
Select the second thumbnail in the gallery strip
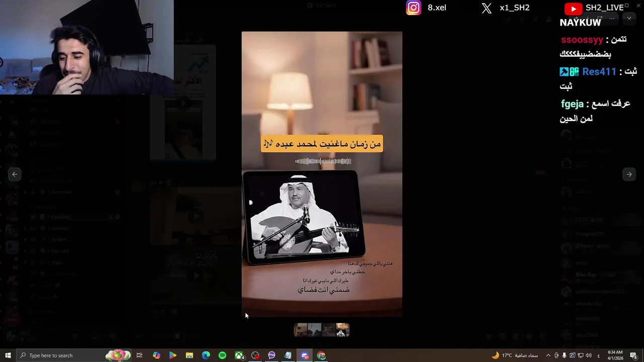314,330
